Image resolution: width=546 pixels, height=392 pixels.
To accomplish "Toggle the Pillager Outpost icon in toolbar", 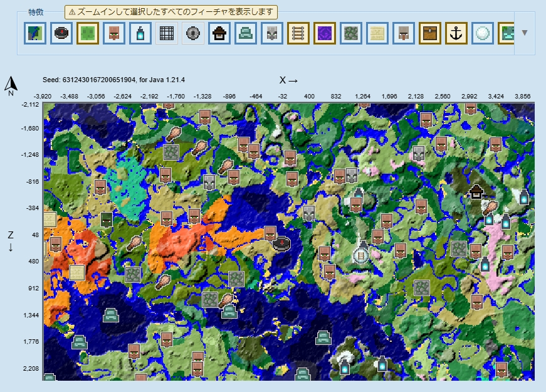I will 272,33.
